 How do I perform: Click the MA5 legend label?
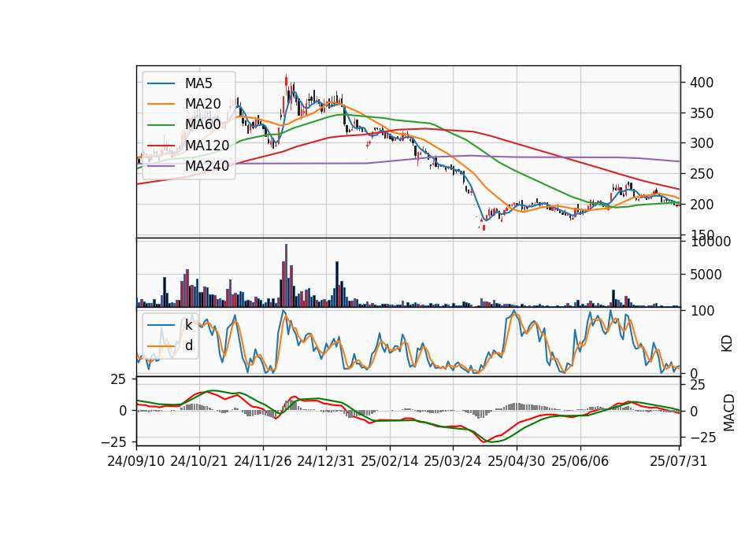[x=198, y=83]
